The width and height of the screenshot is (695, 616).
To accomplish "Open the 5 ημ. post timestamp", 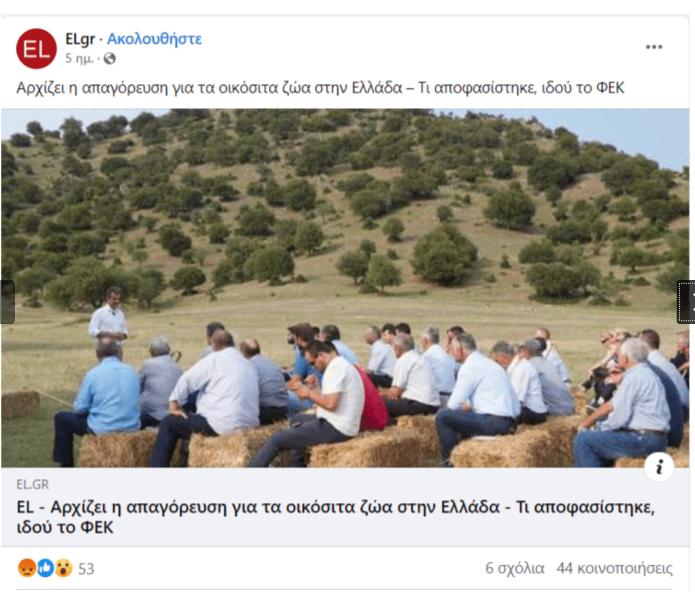I will click(79, 58).
